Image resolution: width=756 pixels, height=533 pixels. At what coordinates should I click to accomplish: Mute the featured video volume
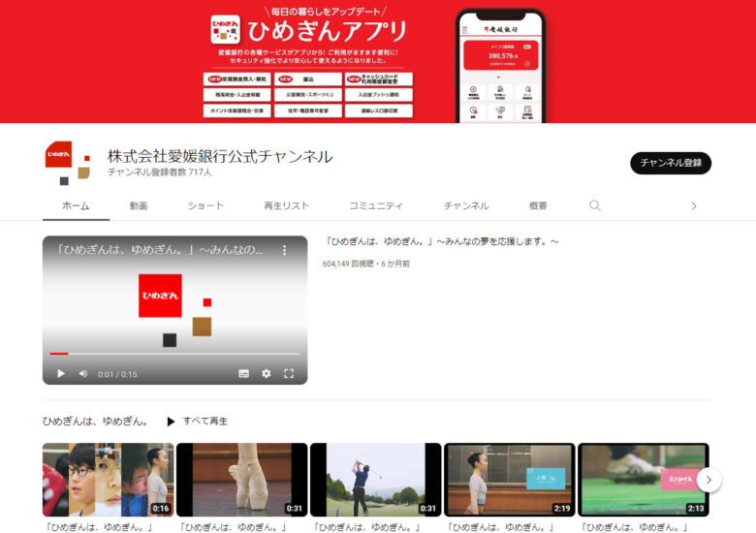tap(83, 373)
